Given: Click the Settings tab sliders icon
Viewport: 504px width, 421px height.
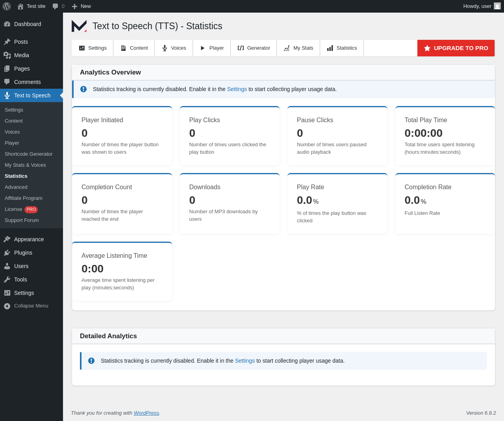Looking at the screenshot, I should [82, 48].
